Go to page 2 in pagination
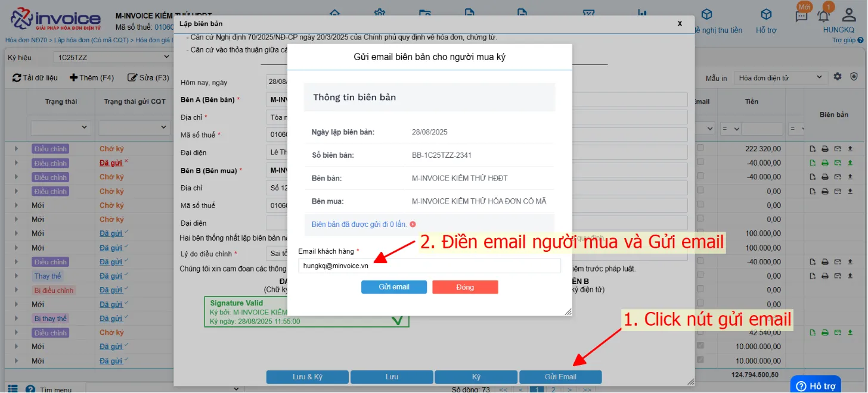The image size is (868, 393). [553, 389]
